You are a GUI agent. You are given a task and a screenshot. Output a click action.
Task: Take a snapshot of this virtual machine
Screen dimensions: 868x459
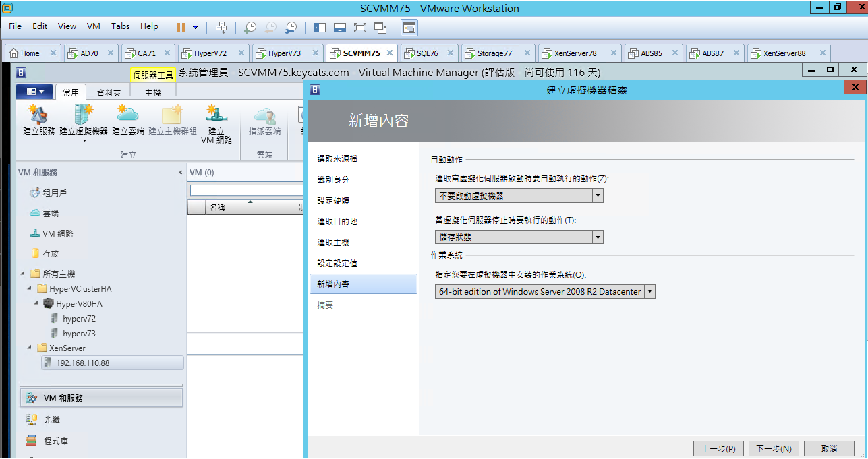click(x=250, y=27)
